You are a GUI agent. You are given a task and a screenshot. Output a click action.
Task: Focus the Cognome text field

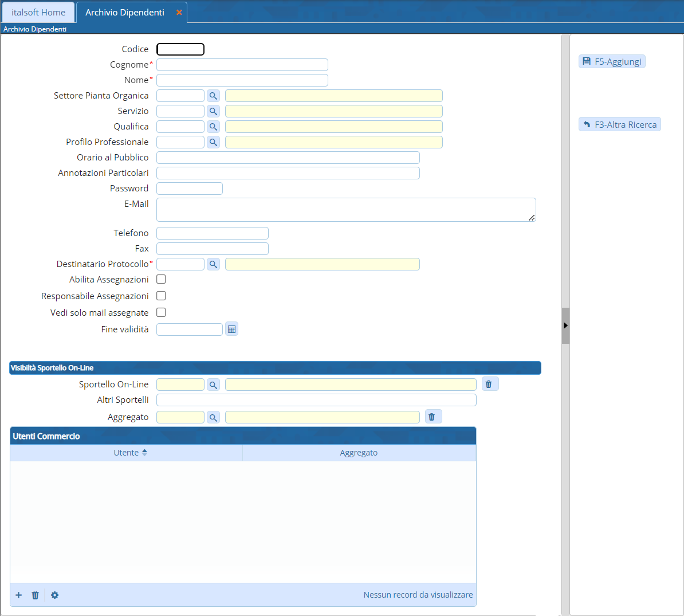click(242, 65)
